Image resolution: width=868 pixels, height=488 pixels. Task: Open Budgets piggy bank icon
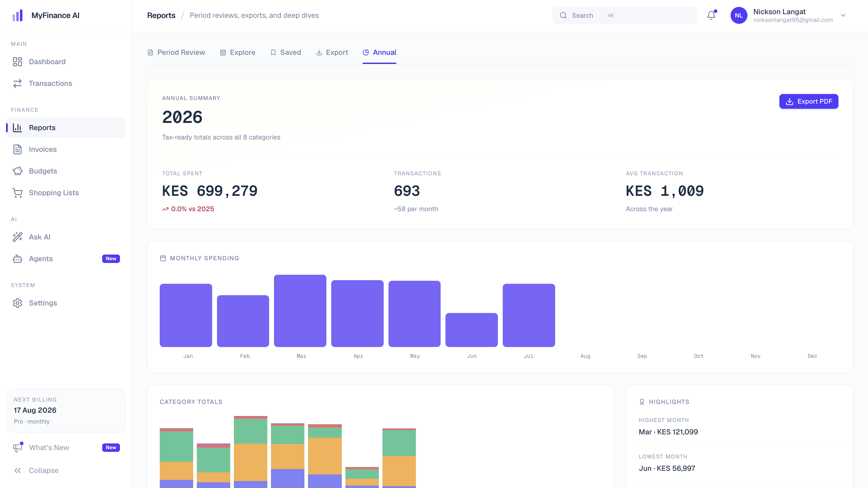17,171
